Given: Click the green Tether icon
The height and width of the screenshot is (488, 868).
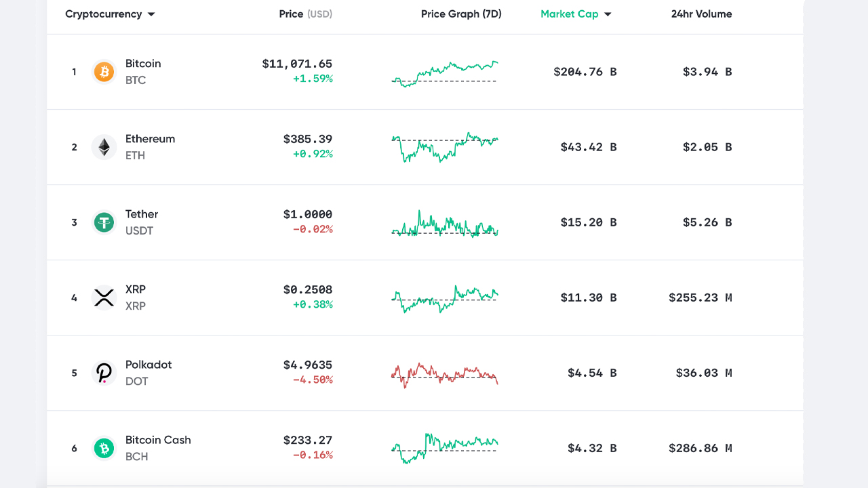Looking at the screenshot, I should pyautogui.click(x=104, y=222).
